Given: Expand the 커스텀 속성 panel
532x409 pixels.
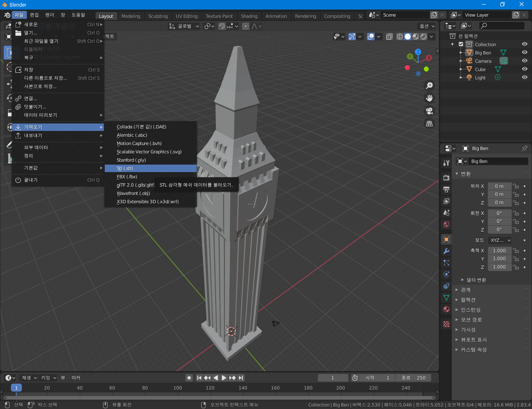Looking at the screenshot, I should point(473,350).
